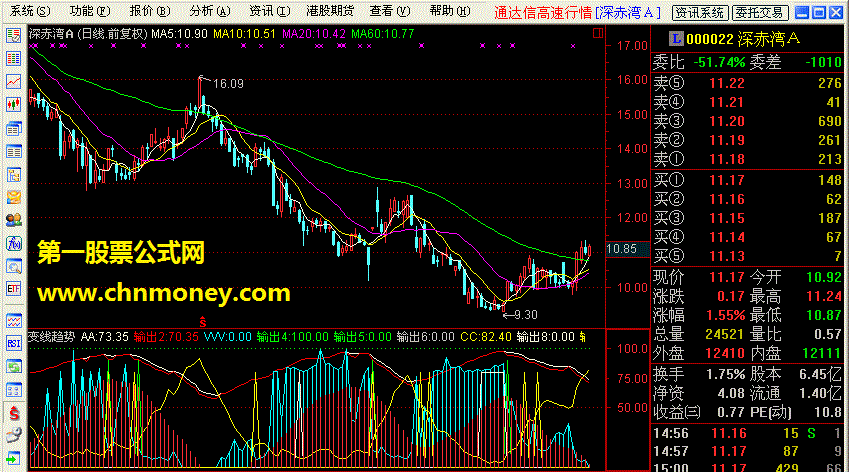Screen dimensions: 849x472
Task: Open the 港股期货 menu
Action: click(x=330, y=11)
